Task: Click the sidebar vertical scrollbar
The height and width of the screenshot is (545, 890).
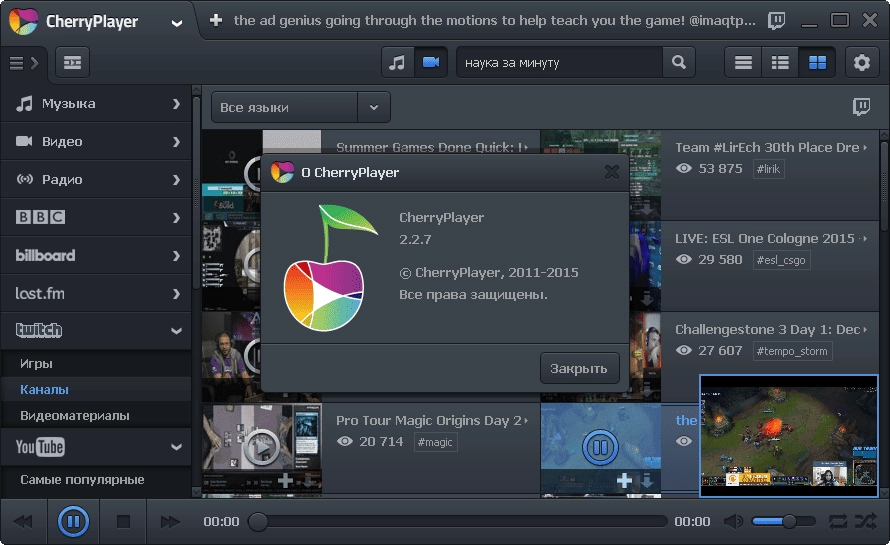Action: [x=196, y=193]
